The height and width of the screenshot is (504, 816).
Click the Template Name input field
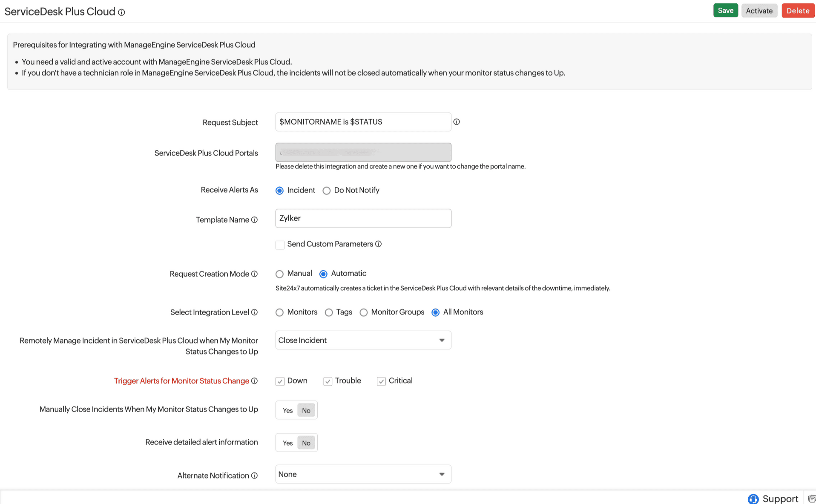[363, 218]
